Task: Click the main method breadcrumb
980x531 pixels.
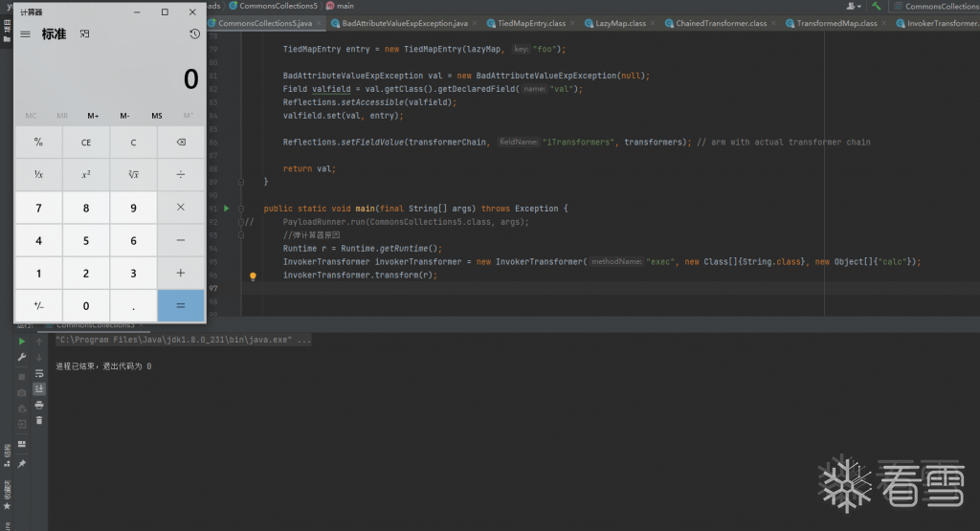Action: pos(340,6)
